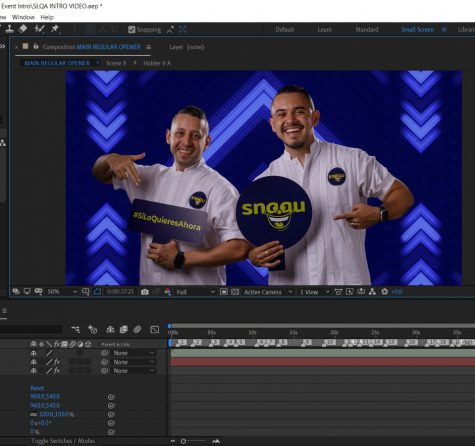Expand the collapsed panels double-chevron
This screenshot has width=475, height=446.
click(x=3, y=46)
